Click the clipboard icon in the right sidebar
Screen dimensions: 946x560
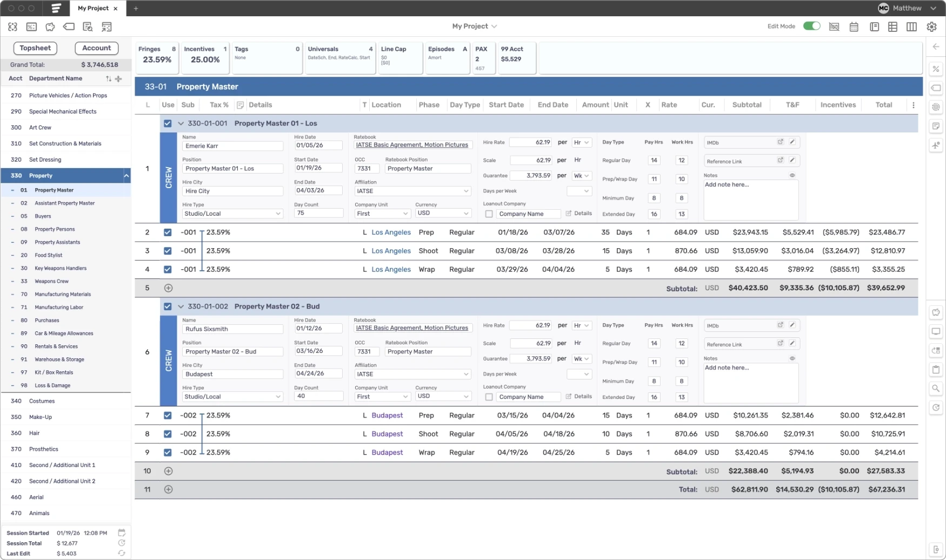pos(937,370)
